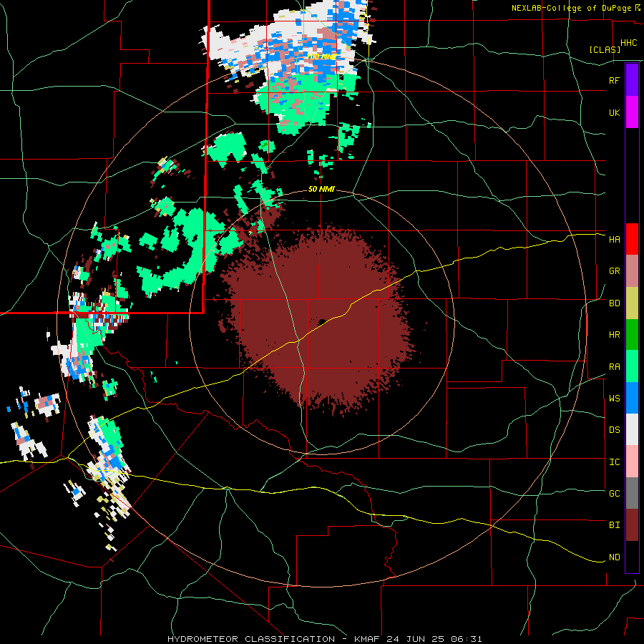Click the BI legend label
The image size is (644, 644).
click(614, 525)
